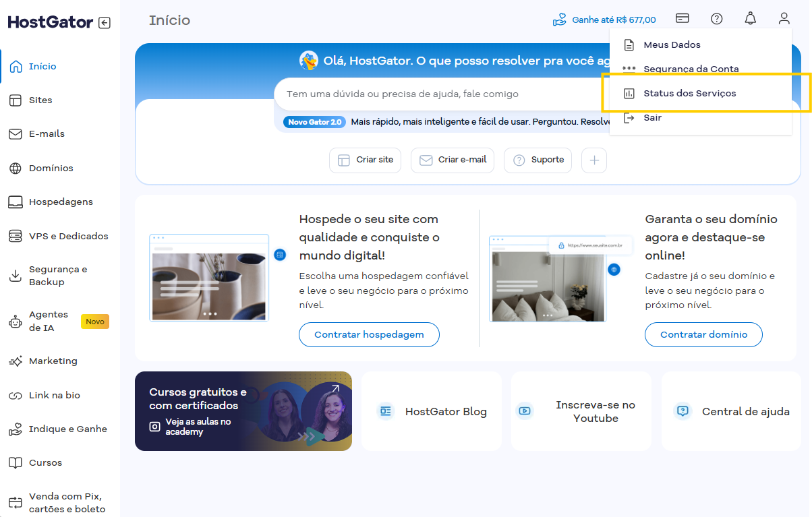Click the HostGator Blog news icon

(386, 410)
